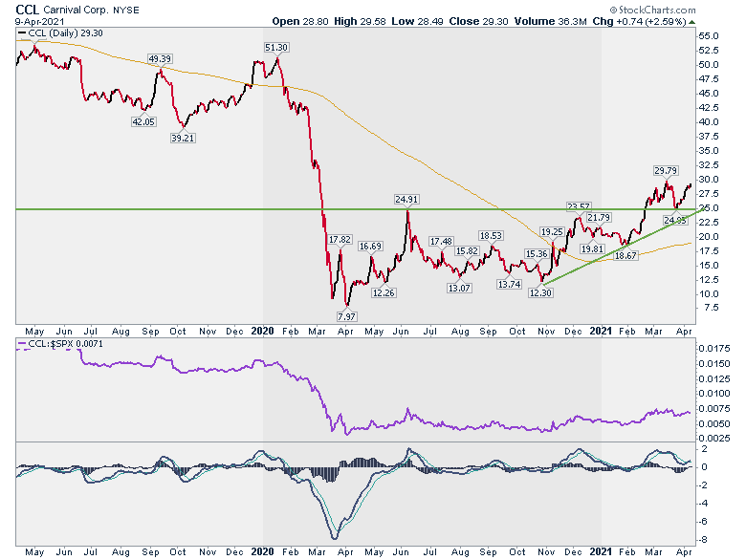Click the 20.0 tick on the price axis

click(x=709, y=237)
